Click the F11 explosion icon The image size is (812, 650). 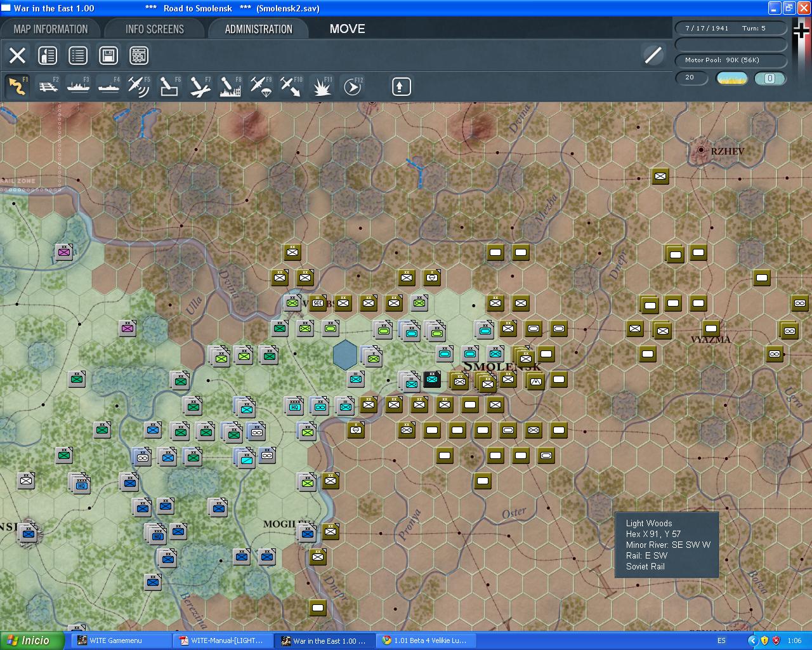(x=322, y=86)
